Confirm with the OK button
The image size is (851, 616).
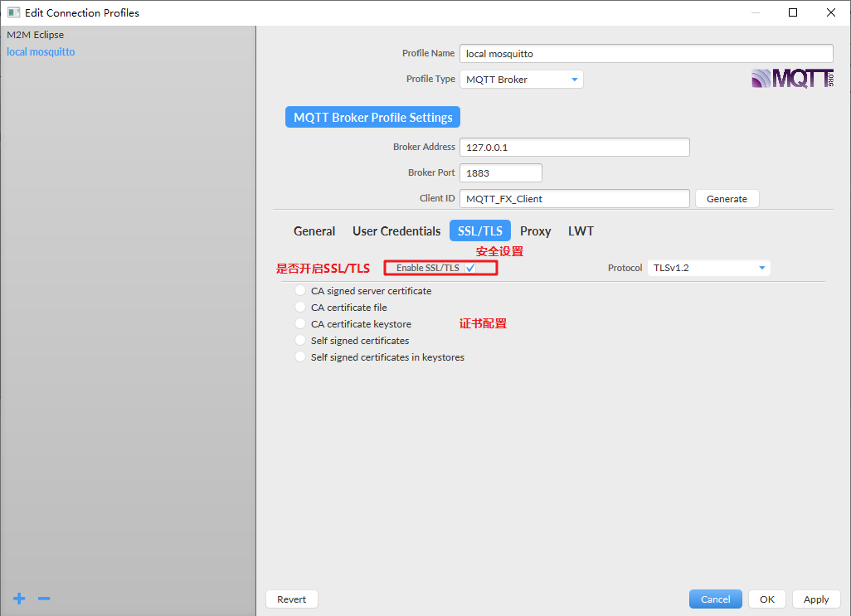click(x=767, y=599)
